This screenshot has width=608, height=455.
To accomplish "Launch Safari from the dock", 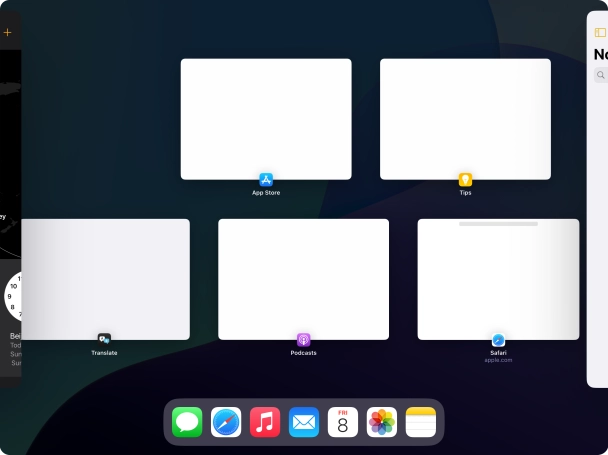I will 226,422.
